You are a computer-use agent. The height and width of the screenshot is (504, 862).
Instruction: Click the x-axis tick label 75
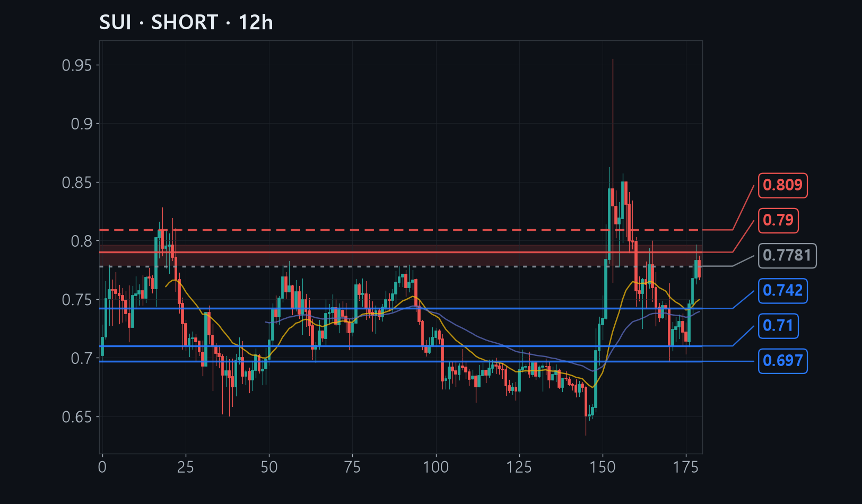(x=352, y=467)
